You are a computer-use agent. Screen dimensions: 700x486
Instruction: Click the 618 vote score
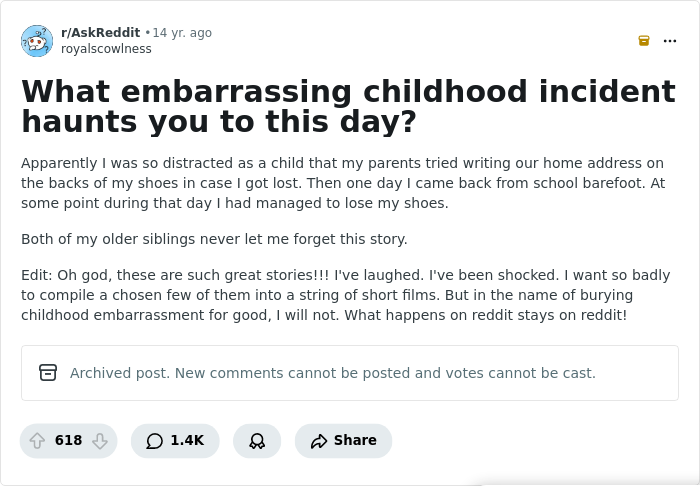tap(68, 441)
